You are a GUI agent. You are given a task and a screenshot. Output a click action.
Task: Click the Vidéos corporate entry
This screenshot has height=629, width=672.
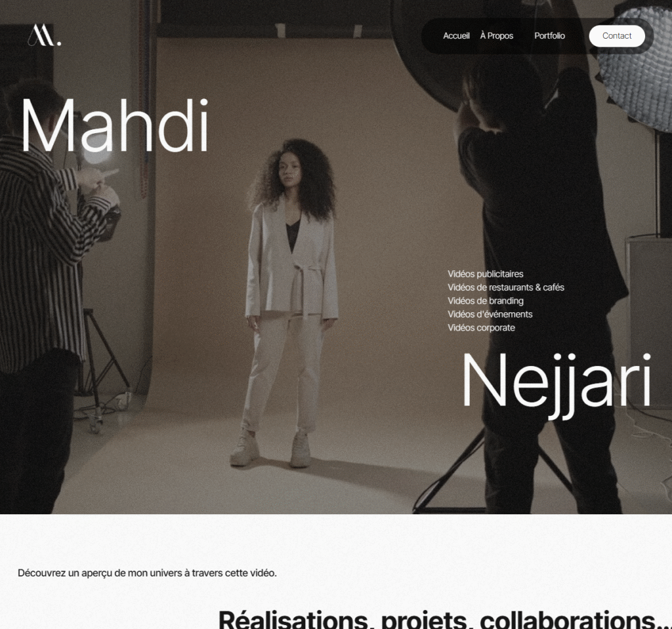(481, 327)
